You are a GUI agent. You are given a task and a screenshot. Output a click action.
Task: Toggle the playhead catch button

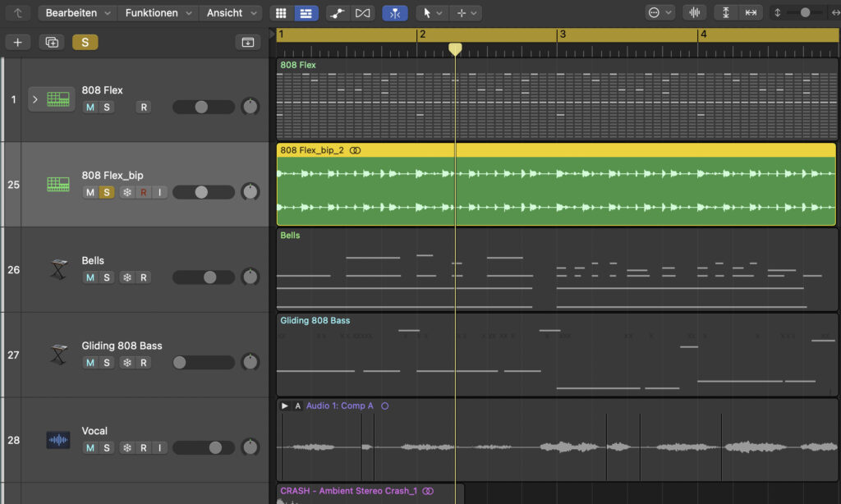[395, 13]
